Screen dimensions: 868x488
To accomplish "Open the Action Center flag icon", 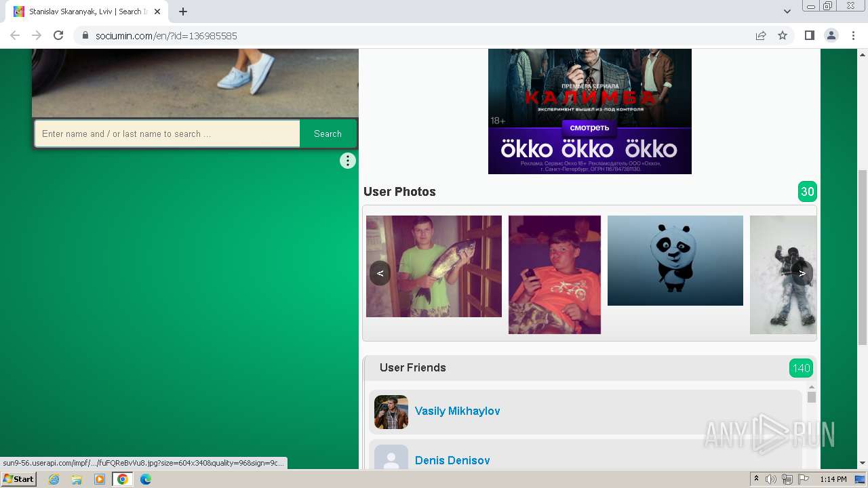I will coord(804,479).
